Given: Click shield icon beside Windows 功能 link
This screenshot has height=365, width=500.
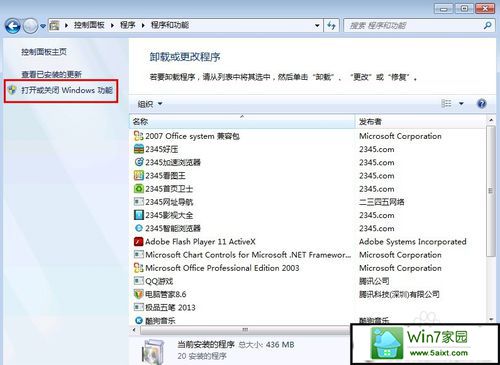Looking at the screenshot, I should [13, 90].
